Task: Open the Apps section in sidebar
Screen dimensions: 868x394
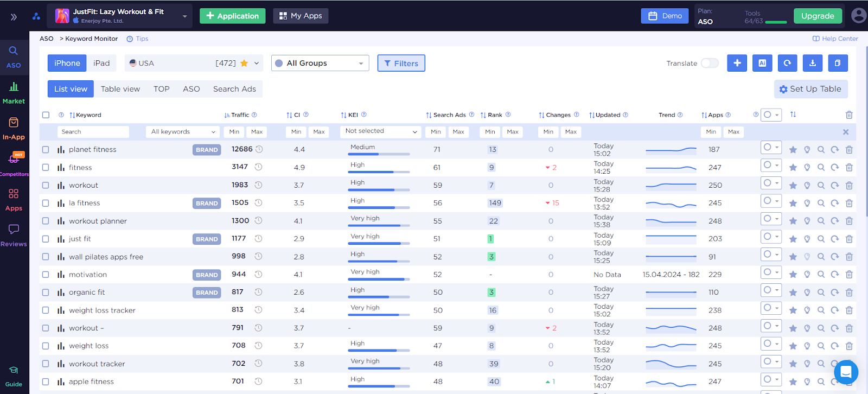Action: (x=14, y=200)
